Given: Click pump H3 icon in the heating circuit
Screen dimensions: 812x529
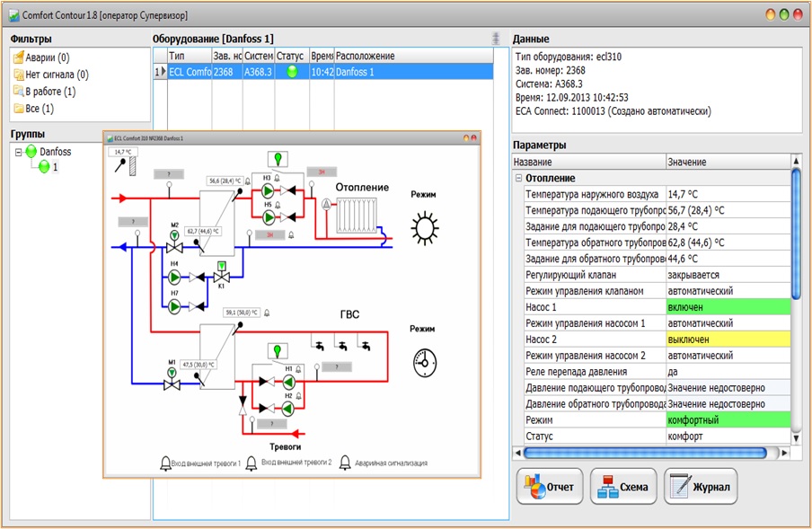Looking at the screenshot, I should 268,190.
